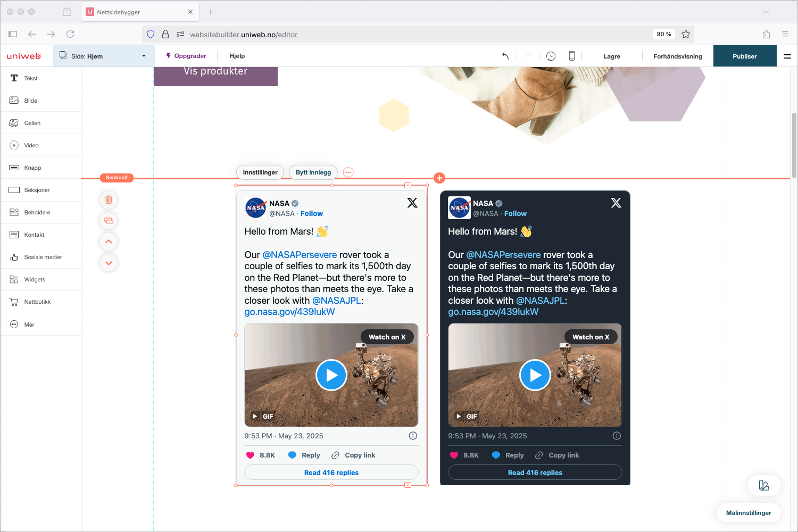
Task: Click the X logo in light tweet
Action: [412, 203]
